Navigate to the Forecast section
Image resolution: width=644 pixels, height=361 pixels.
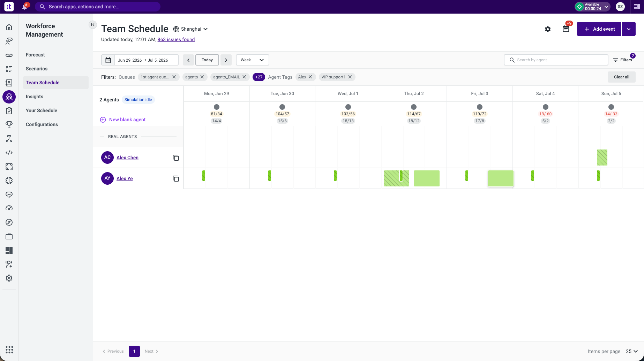(35, 55)
